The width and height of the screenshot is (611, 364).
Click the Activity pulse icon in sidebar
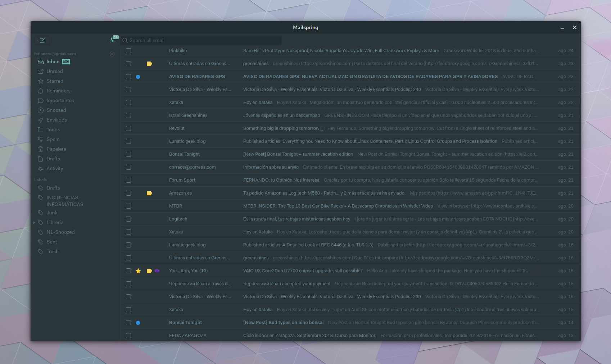(x=41, y=169)
